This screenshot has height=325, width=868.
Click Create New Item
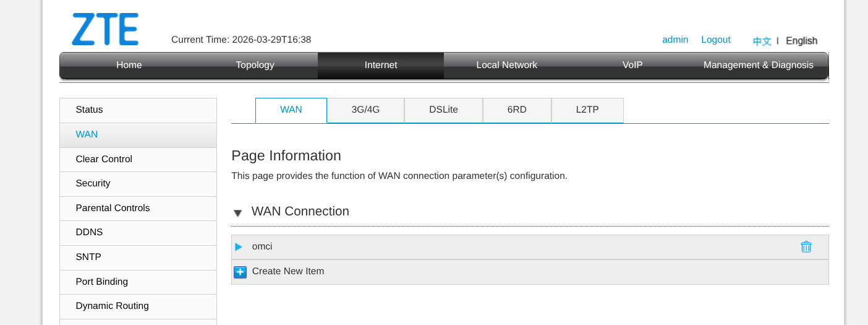click(x=288, y=271)
